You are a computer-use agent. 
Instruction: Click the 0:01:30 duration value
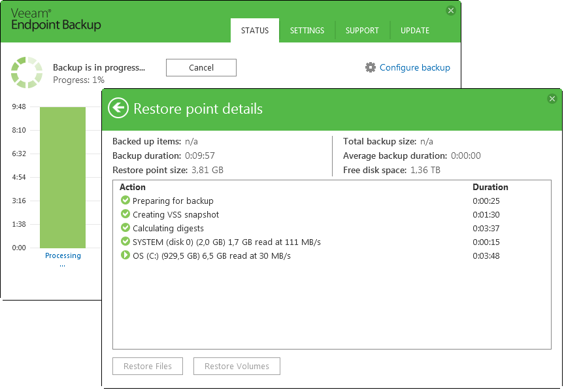click(x=486, y=214)
